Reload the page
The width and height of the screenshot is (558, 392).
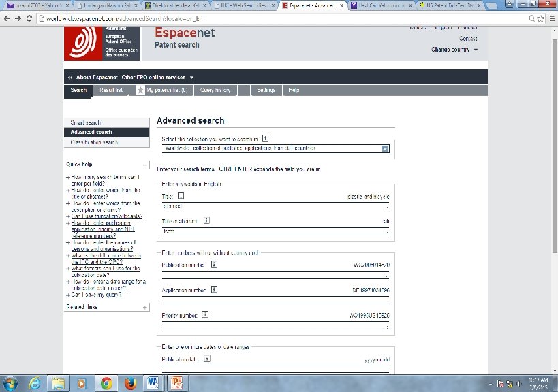click(29, 18)
